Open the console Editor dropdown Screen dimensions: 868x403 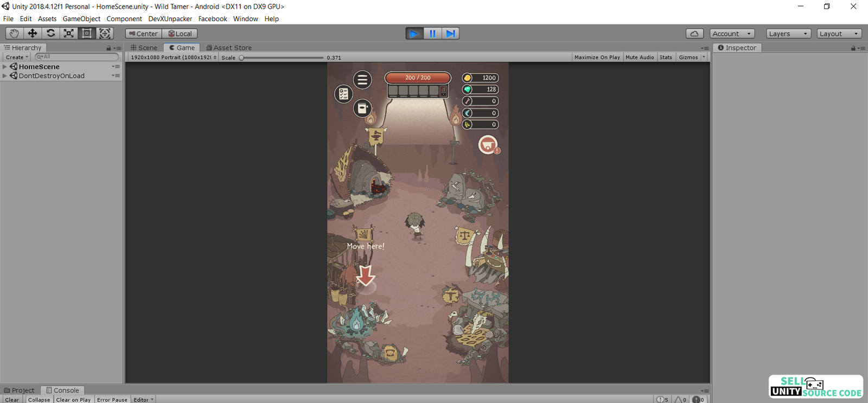[144, 400]
